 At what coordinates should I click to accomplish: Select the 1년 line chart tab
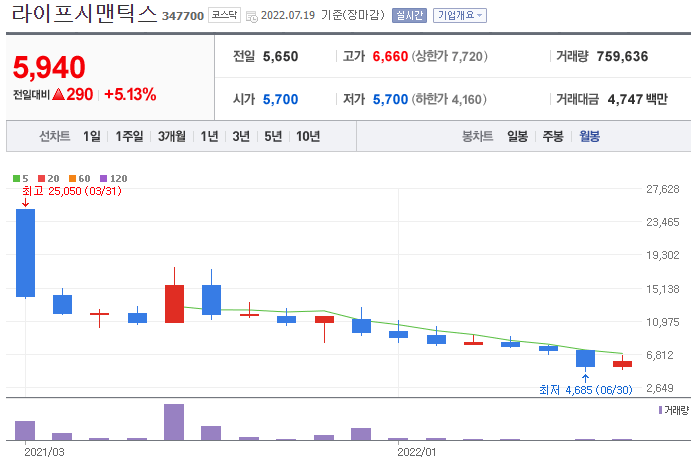pos(209,137)
